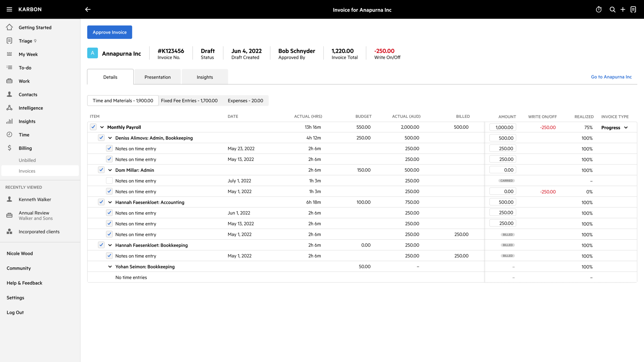Image resolution: width=644 pixels, height=362 pixels.
Task: Click the Fixed Fee Entries filter button
Action: (x=189, y=100)
